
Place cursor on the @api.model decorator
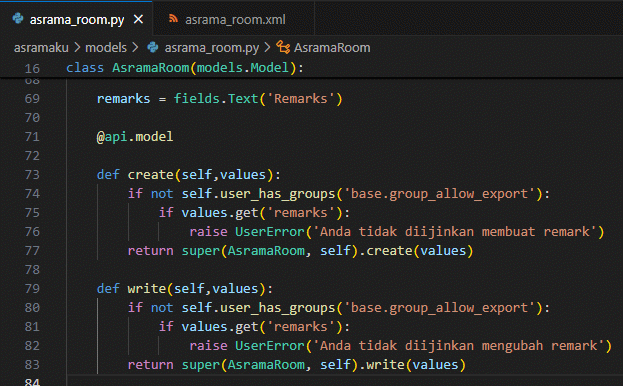click(135, 137)
